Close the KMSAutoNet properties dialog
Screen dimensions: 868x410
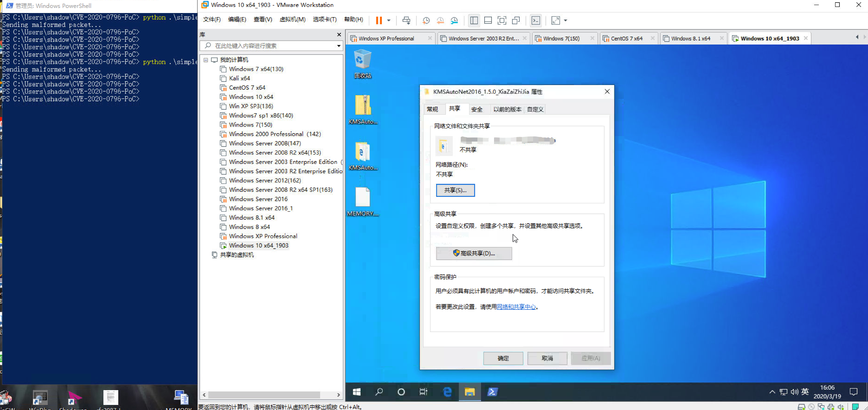[607, 92]
